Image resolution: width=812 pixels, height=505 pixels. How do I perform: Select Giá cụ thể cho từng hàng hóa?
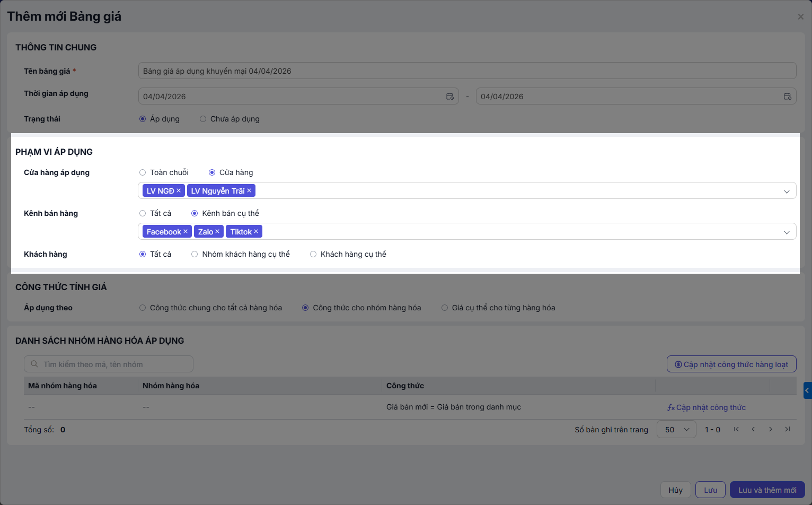(x=445, y=308)
